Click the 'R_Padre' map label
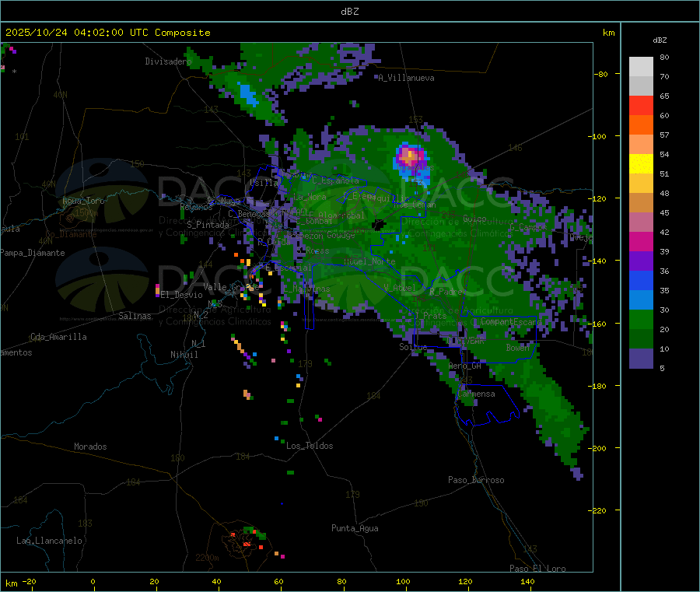The height and width of the screenshot is (592, 700). tap(446, 292)
